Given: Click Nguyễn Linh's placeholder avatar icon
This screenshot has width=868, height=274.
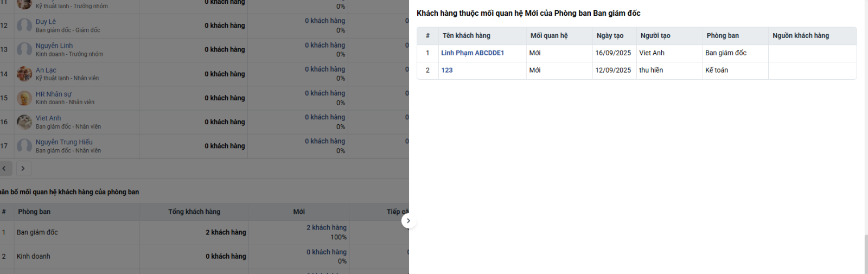Looking at the screenshot, I should (x=24, y=49).
